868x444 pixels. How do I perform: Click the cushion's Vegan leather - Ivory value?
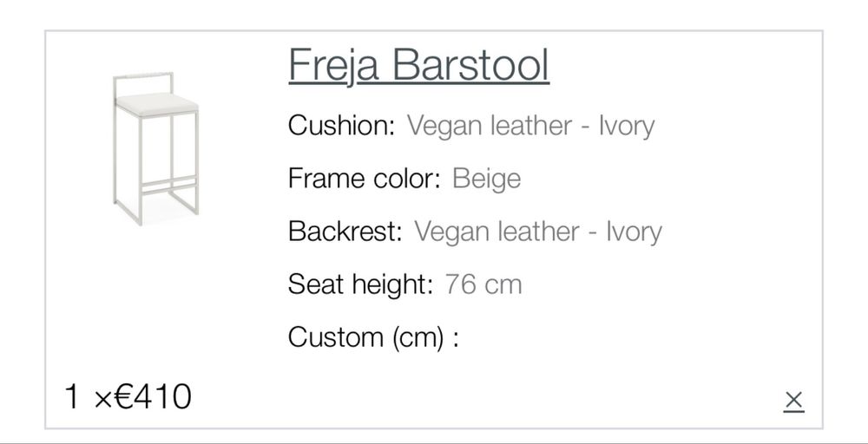pyautogui.click(x=530, y=126)
